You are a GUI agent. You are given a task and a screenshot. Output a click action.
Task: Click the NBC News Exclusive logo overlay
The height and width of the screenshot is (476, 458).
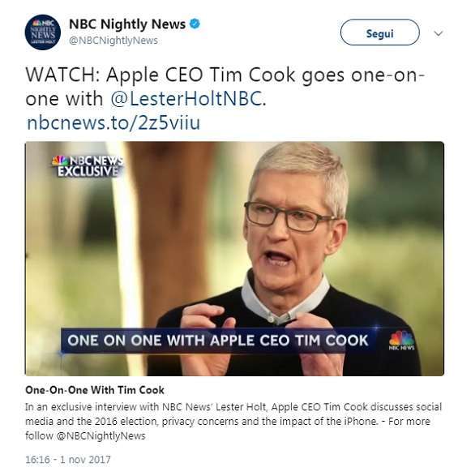[88, 165]
